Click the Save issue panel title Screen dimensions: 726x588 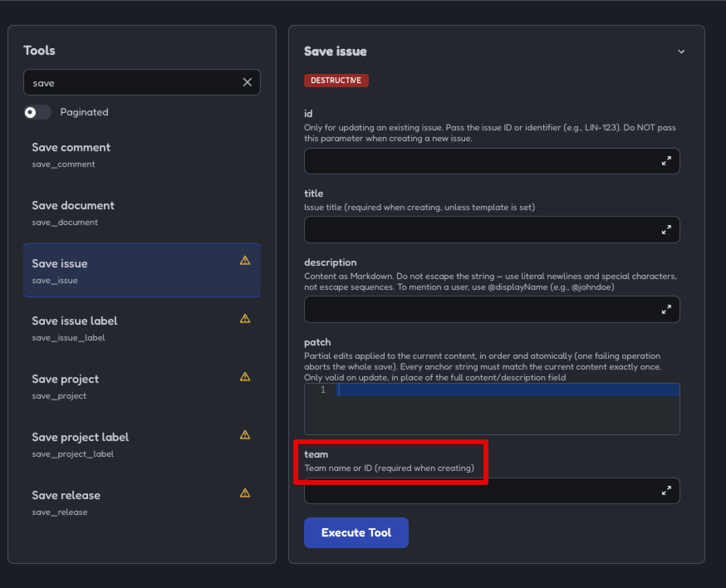[x=336, y=51]
